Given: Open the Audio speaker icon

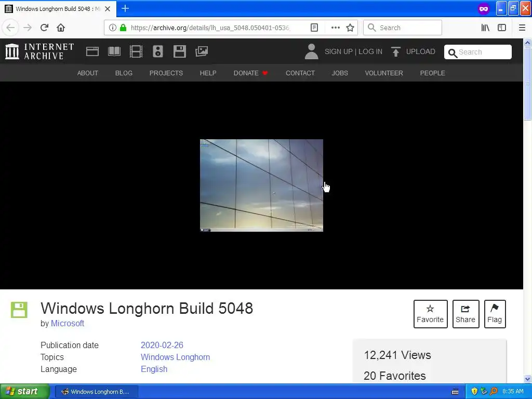Looking at the screenshot, I should click(x=158, y=51).
